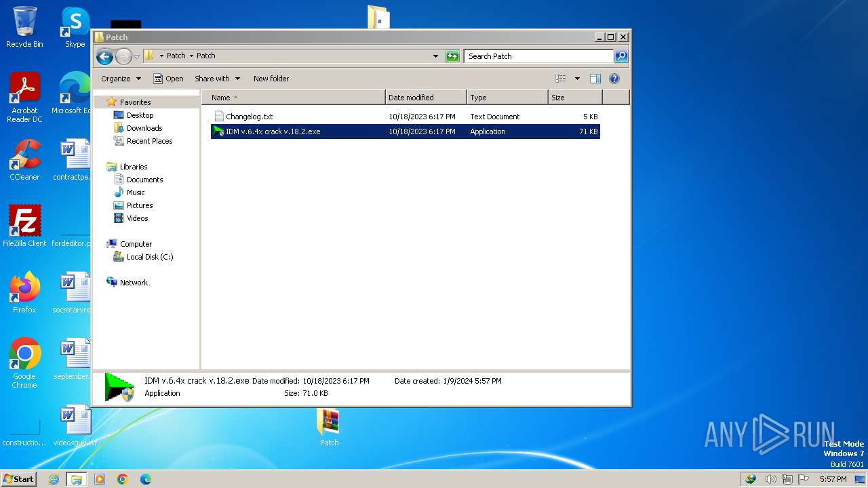Click the Google Chrome desktop icon
868x488 pixels.
[x=24, y=363]
